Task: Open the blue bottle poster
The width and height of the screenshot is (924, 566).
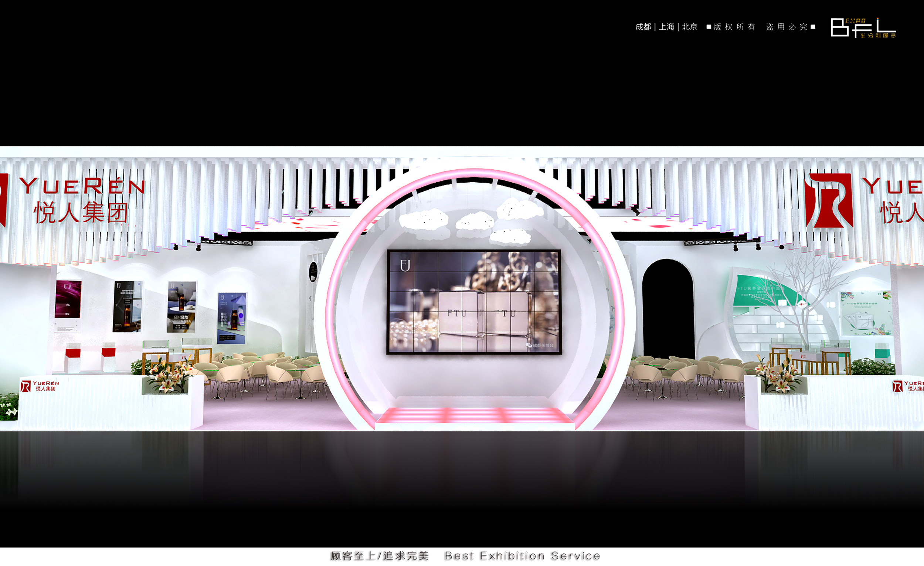Action: tap(232, 318)
